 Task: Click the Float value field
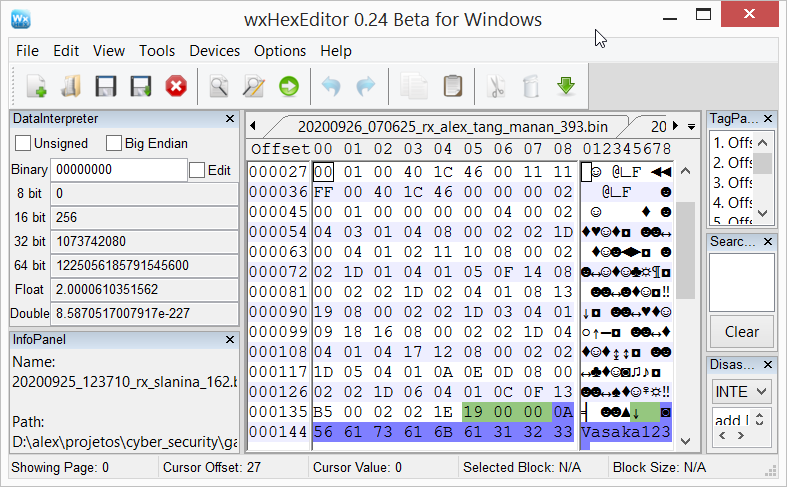click(x=144, y=290)
